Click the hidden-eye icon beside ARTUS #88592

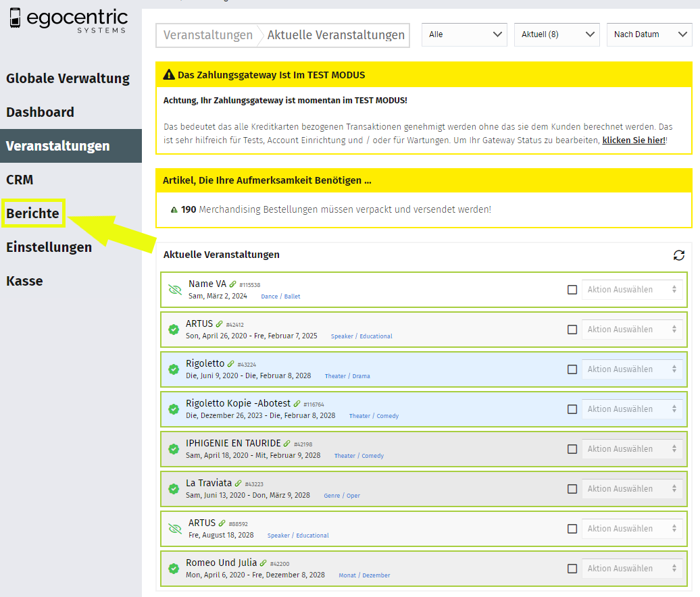pyautogui.click(x=175, y=529)
